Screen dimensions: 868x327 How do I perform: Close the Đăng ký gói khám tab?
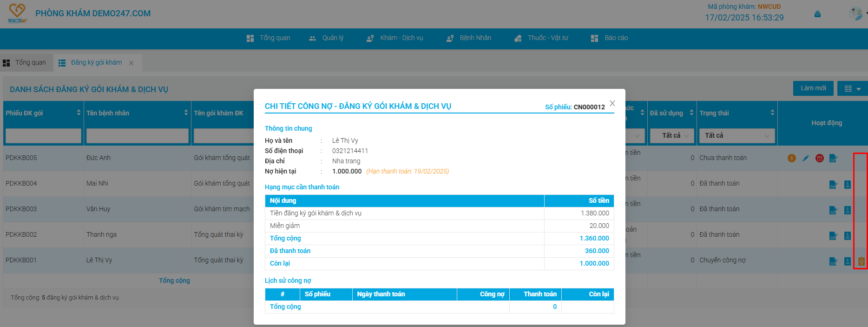(131, 63)
